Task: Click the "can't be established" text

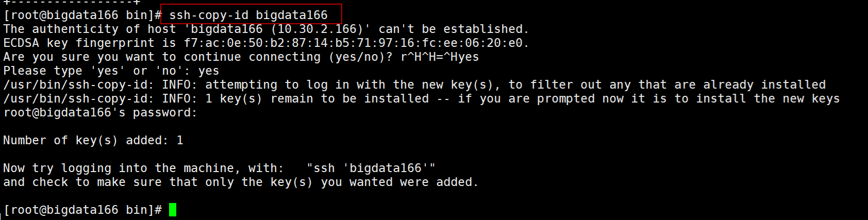Action: coord(454,29)
